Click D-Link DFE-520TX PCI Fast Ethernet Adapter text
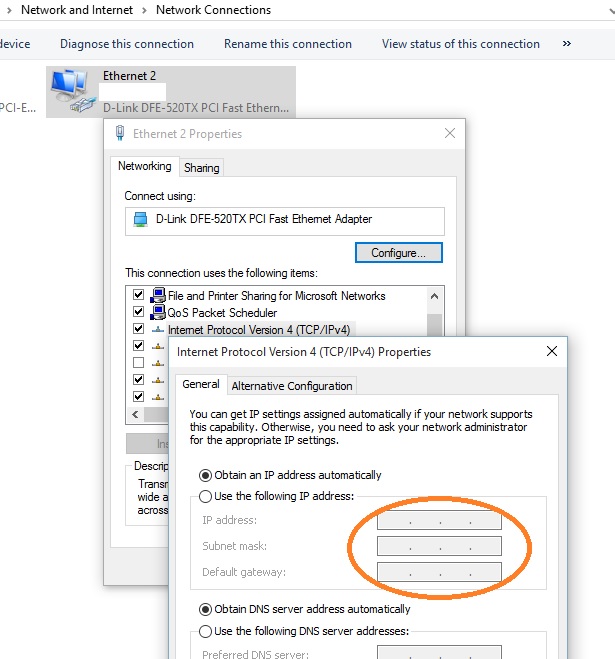615x659 pixels. pos(264,219)
